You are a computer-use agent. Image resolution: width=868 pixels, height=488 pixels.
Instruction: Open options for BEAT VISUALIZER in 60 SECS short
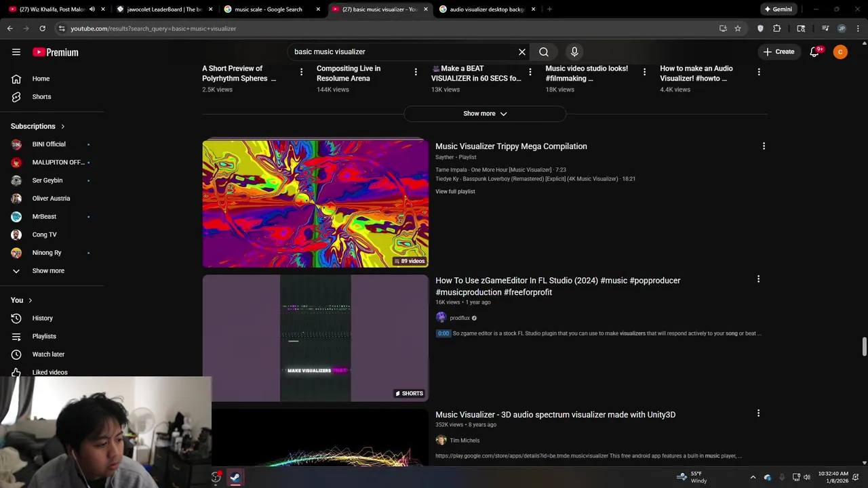coord(530,72)
